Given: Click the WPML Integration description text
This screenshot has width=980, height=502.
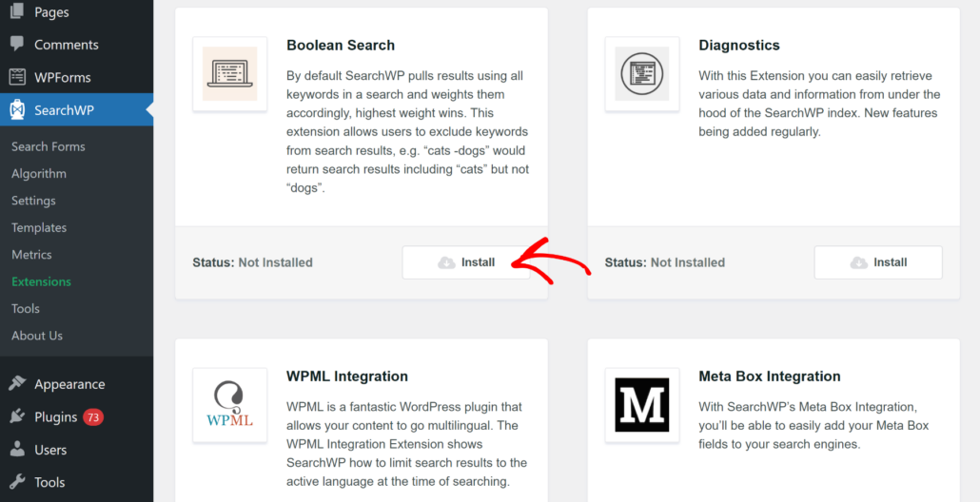Looking at the screenshot, I should [407, 444].
